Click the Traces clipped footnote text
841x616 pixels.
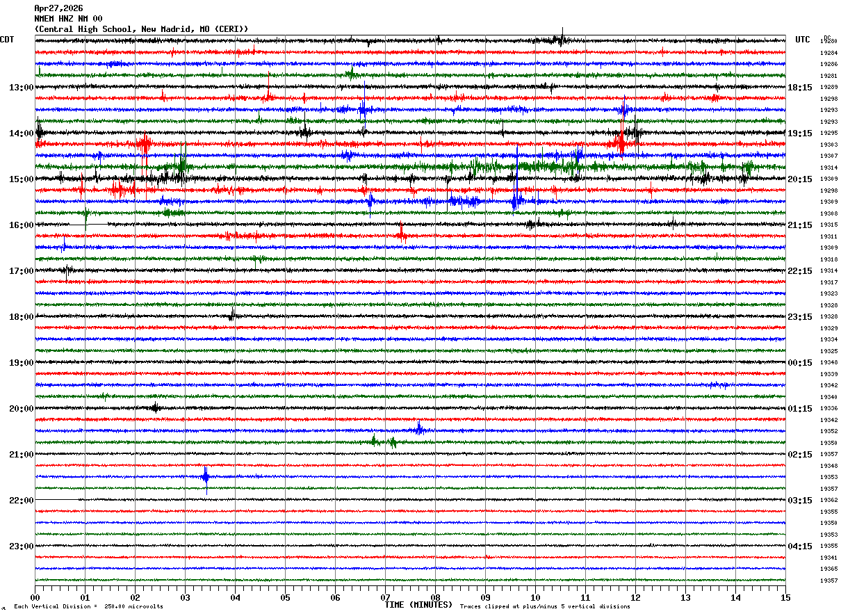(545, 607)
